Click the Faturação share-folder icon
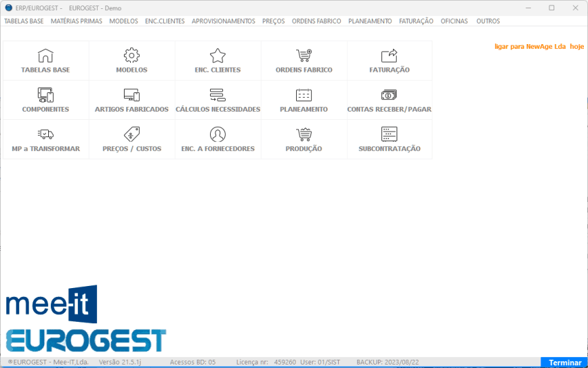Screen dimensions: 588x368 coord(389,56)
